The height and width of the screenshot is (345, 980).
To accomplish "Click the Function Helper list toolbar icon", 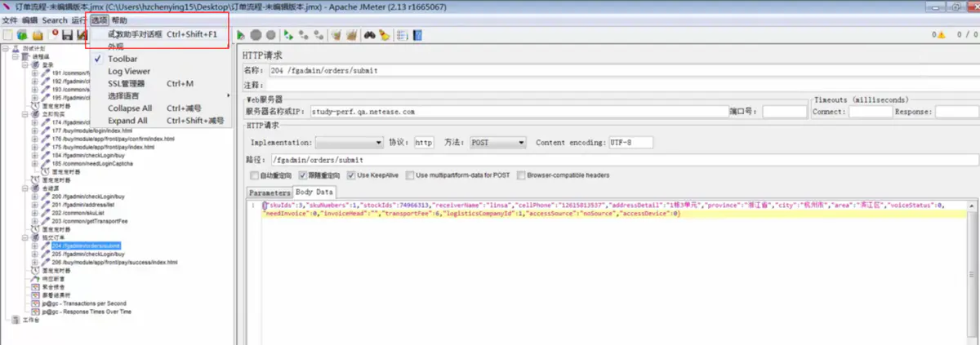I will [x=401, y=35].
